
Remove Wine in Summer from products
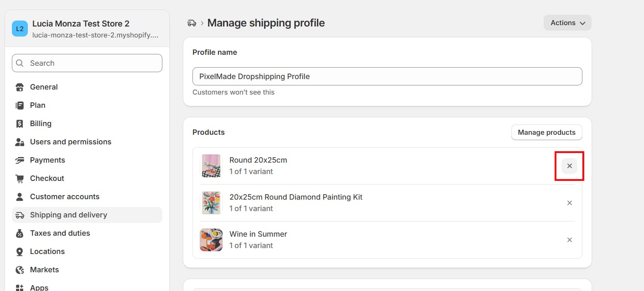(569, 240)
